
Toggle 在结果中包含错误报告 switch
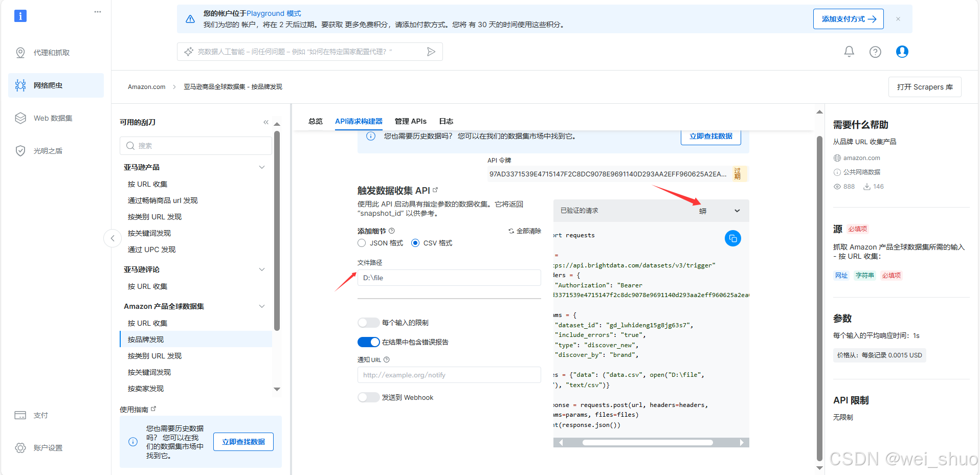[368, 342]
